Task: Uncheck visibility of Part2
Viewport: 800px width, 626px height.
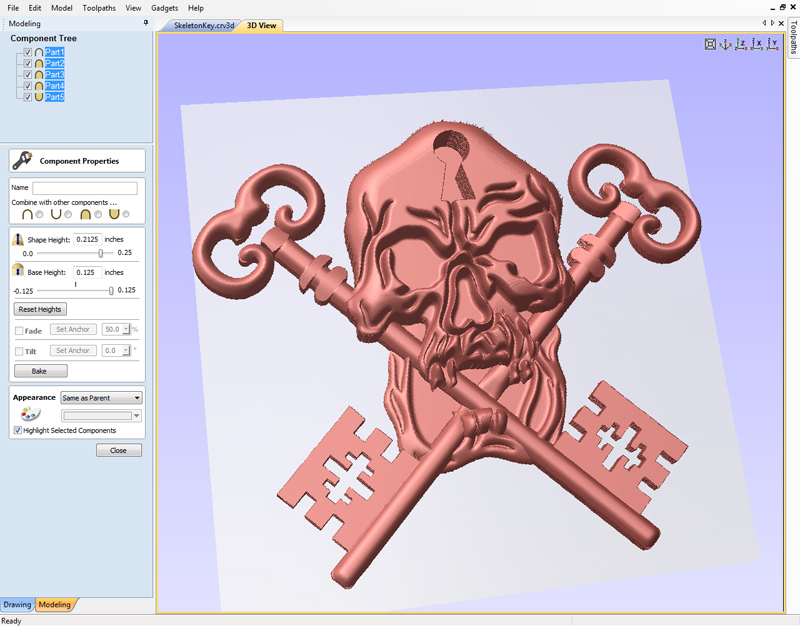Action: tap(28, 63)
